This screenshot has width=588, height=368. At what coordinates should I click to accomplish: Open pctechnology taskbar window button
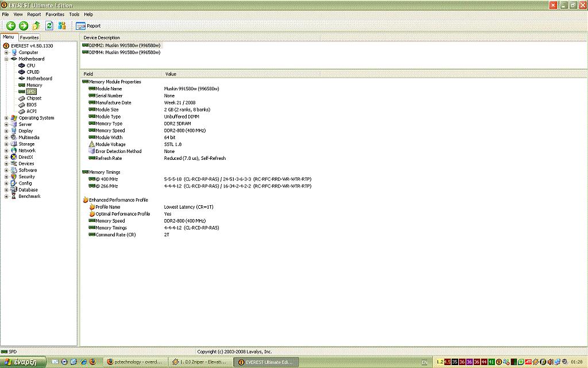[134, 362]
